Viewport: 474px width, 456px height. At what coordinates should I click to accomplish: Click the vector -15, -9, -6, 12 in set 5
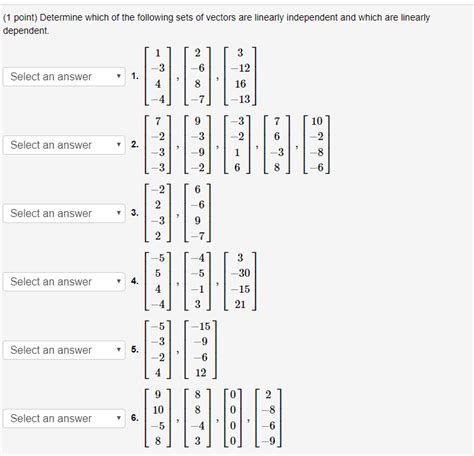200,350
